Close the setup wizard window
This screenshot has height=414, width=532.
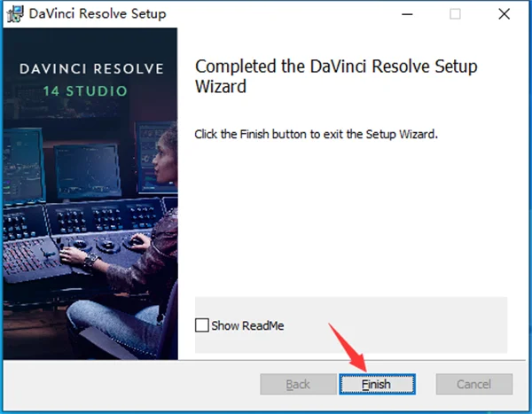point(505,14)
